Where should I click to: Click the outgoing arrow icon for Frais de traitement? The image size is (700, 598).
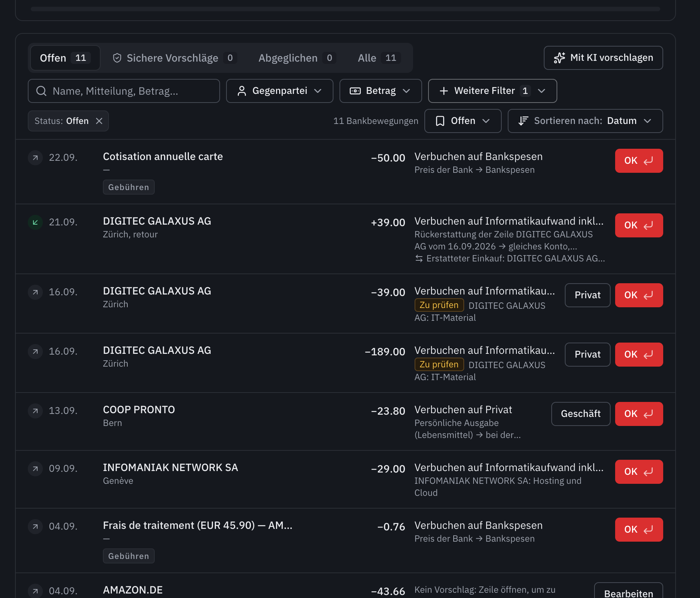coord(35,527)
